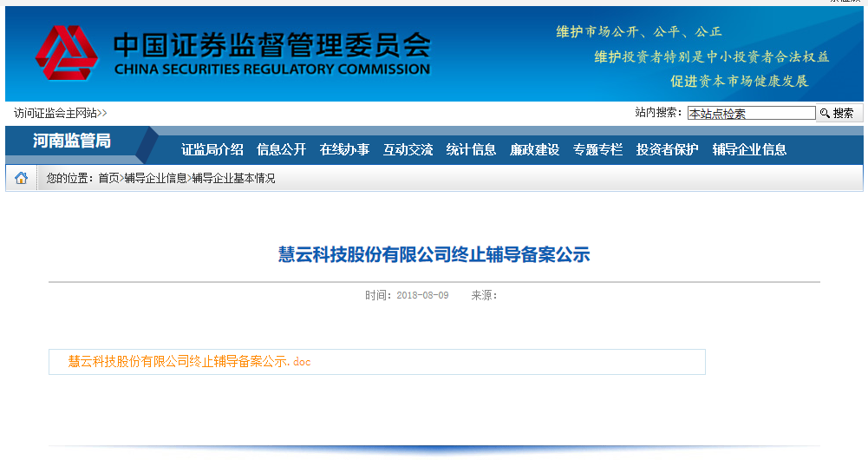The image size is (868, 460).
Task: Click 首页 in the breadcrumb path
Action: pyautogui.click(x=108, y=178)
